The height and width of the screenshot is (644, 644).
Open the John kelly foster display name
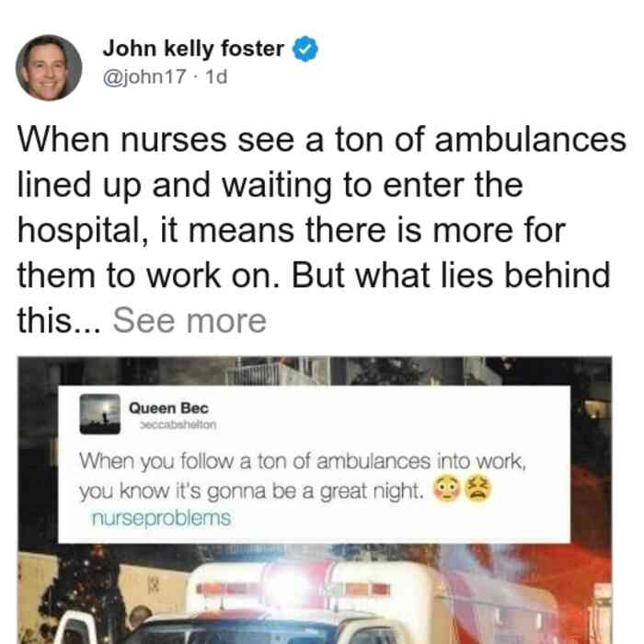[x=193, y=49]
